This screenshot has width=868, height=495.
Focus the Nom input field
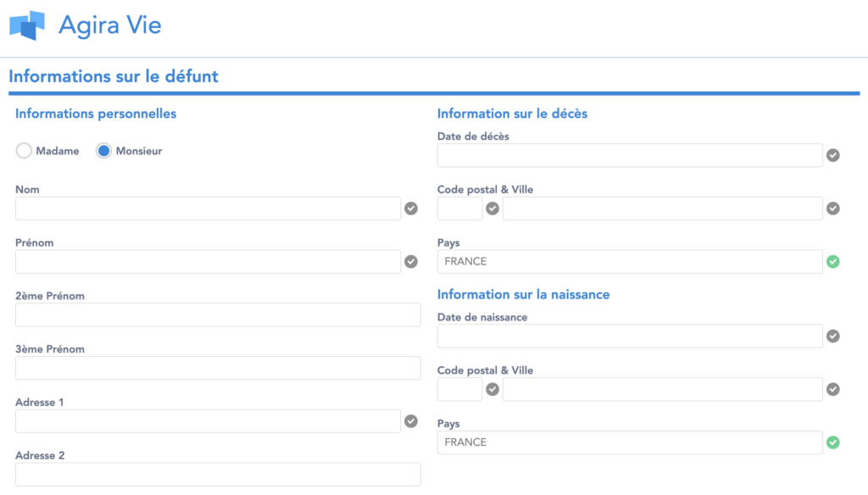pyautogui.click(x=209, y=209)
